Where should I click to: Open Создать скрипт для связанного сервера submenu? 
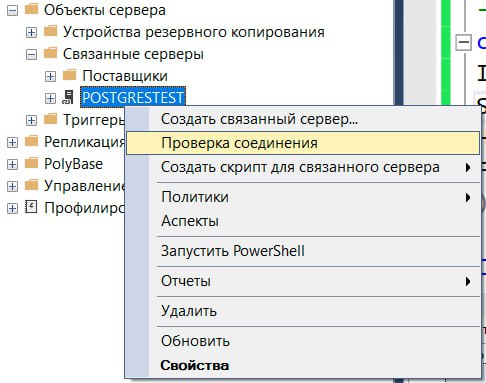(303, 167)
